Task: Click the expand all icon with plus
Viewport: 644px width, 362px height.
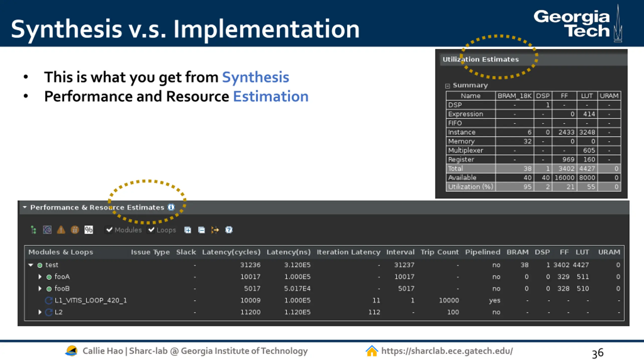Action: (x=188, y=230)
